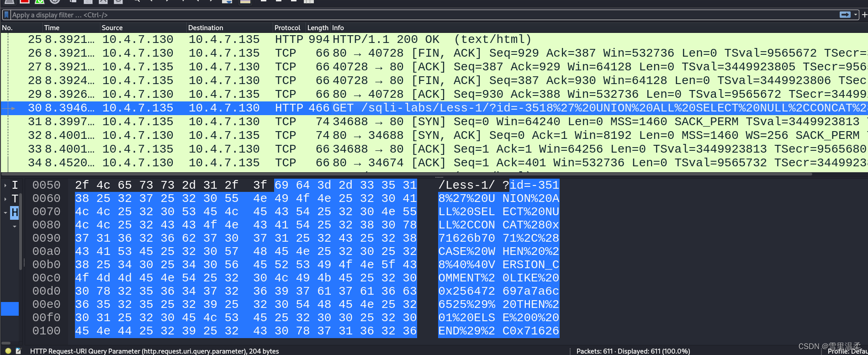Viewport: 868px width, 355px height.
Task: Select packet 33 ACK Seq=1 Win=64256 row
Action: (434, 149)
